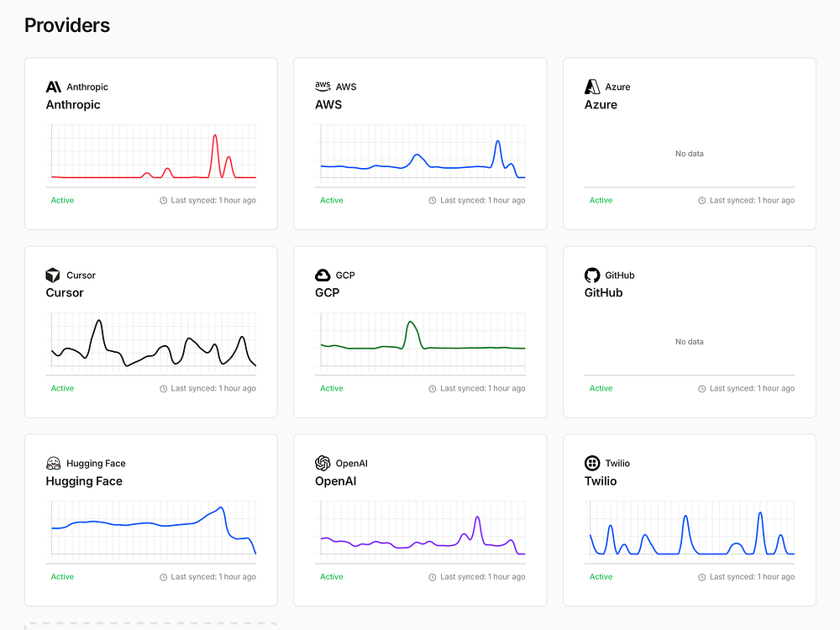Click the Azure logo icon
Image resolution: width=840 pixels, height=630 pixels.
(592, 87)
